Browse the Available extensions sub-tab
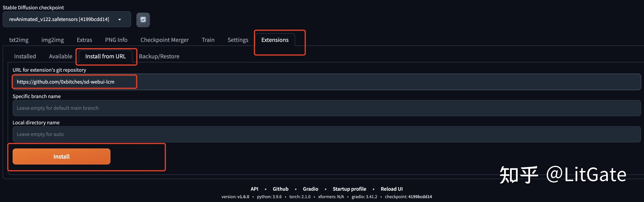The image size is (644, 202). click(61, 56)
